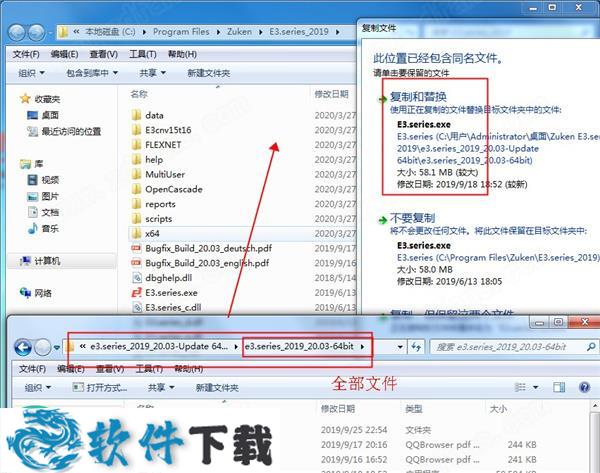Click refresh button in lower window address bar

coord(416,347)
